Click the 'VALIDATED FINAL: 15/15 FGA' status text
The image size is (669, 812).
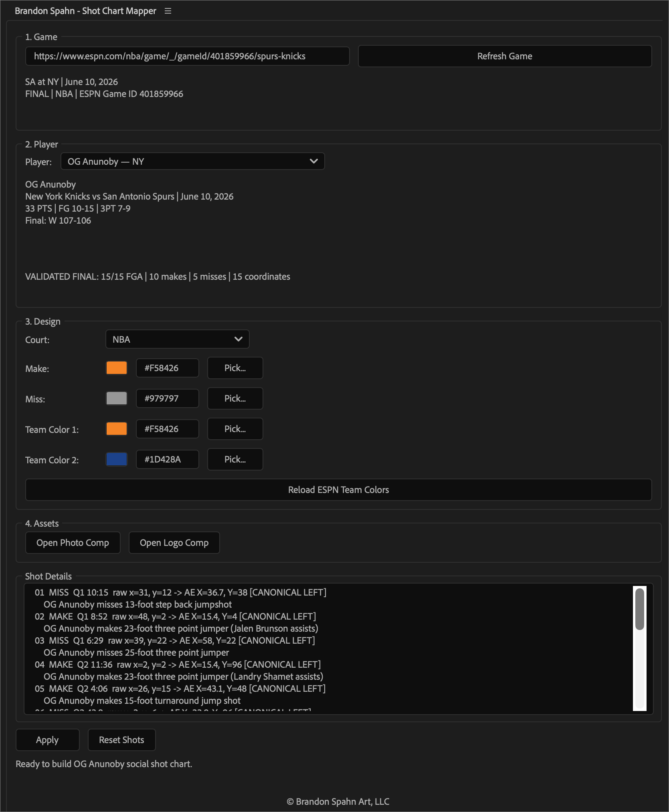(x=84, y=277)
